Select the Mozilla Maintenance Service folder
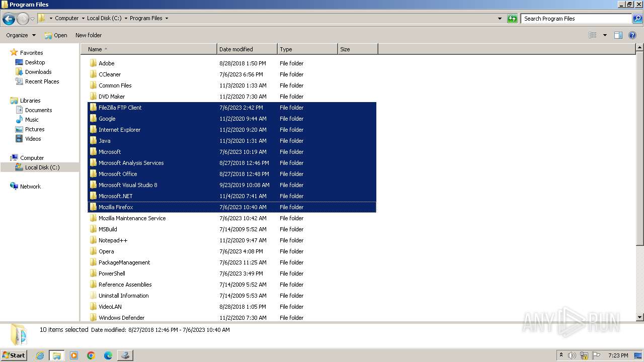Image resolution: width=644 pixels, height=362 pixels. coord(132,218)
